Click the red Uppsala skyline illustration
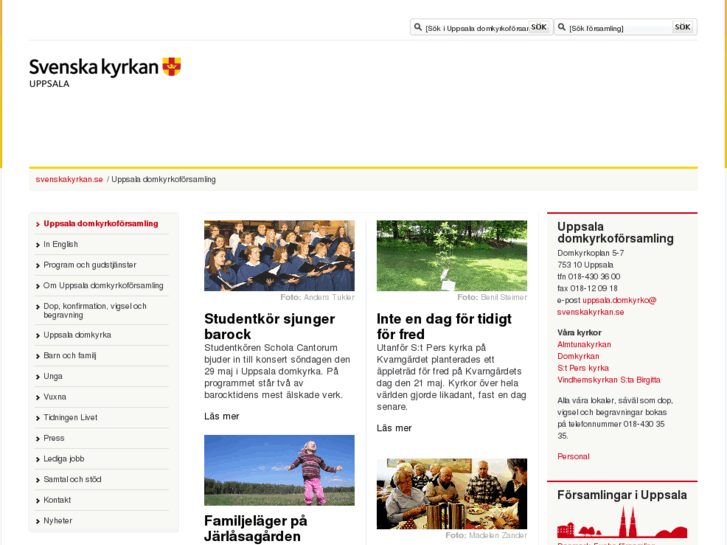The width and height of the screenshot is (727, 545). pyautogui.click(x=622, y=522)
